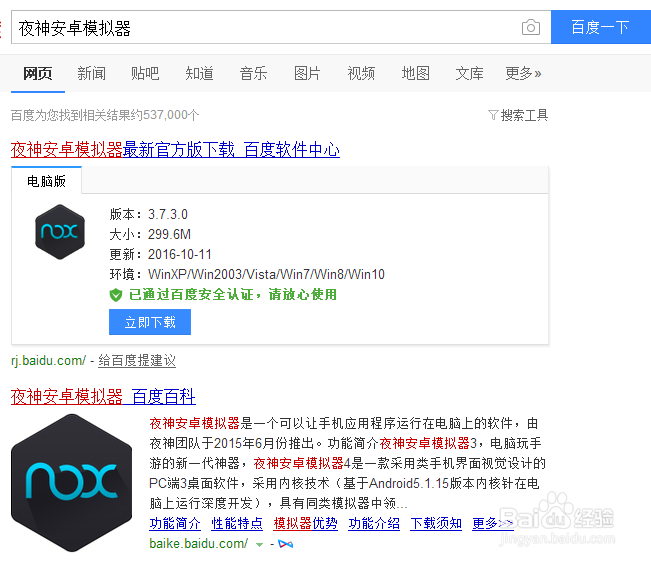Click the 立即下载 download button
The width and height of the screenshot is (651, 561).
(150, 322)
